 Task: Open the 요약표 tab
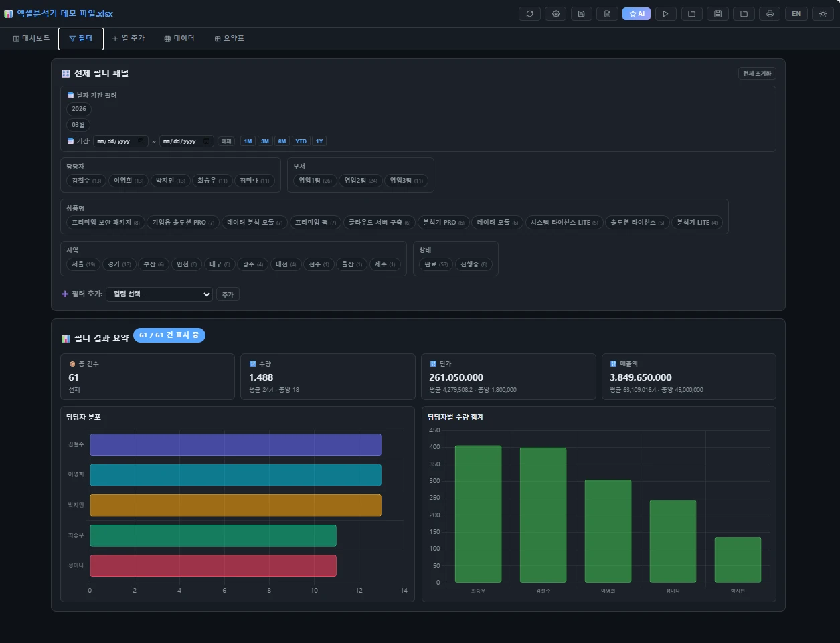coord(229,39)
